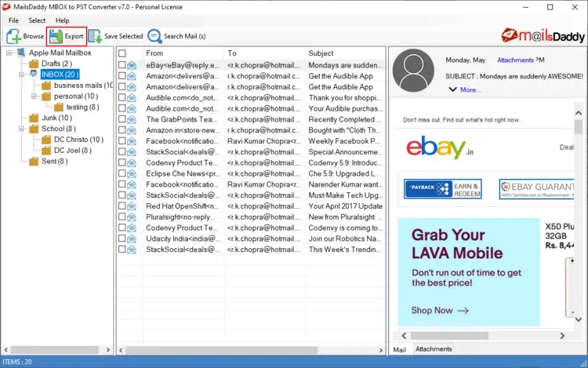588x368 pixels.
Task: Click the More... link
Action: [470, 90]
